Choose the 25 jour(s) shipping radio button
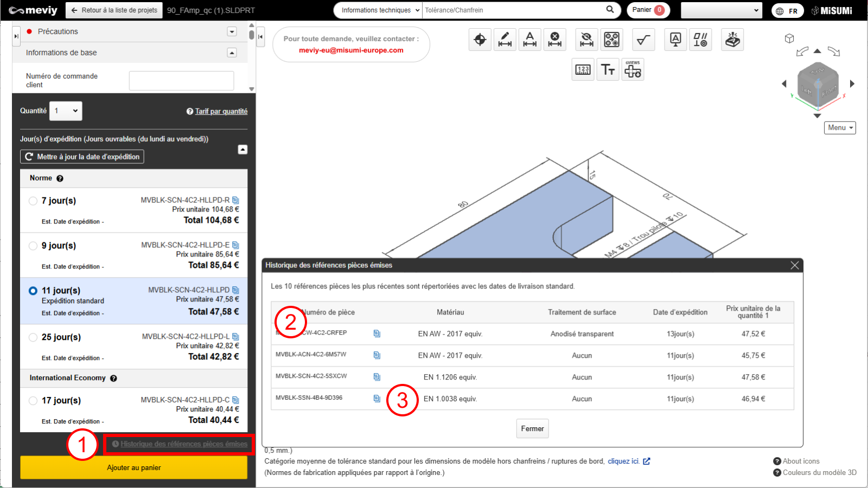The width and height of the screenshot is (868, 488). 33,337
